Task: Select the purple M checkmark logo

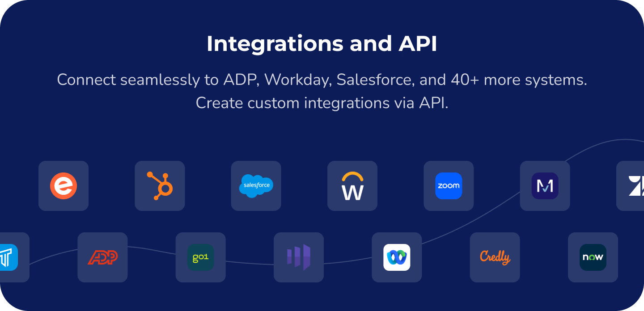Action: (x=545, y=186)
